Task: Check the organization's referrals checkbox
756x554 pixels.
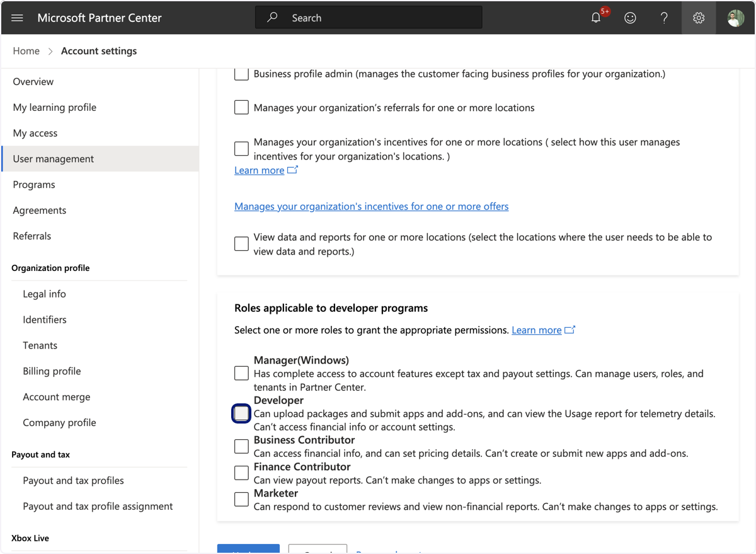Action: [x=241, y=108]
